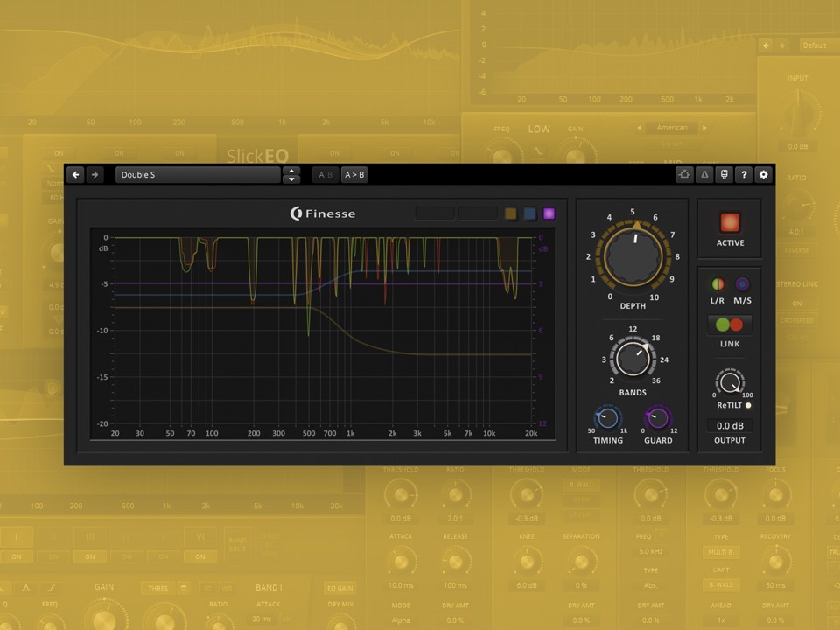This screenshot has width=840, height=630.
Task: Step to previous preset with up arrow
Action: (291, 171)
